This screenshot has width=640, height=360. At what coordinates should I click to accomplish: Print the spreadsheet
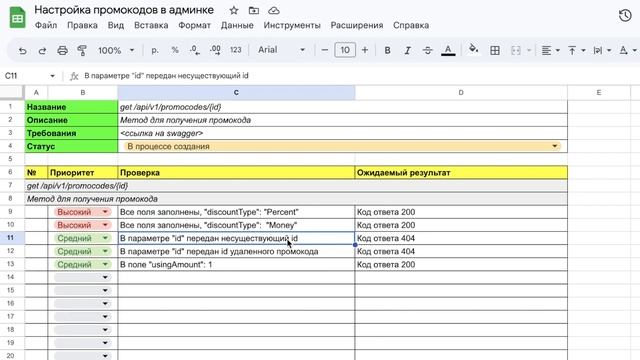click(x=62, y=50)
